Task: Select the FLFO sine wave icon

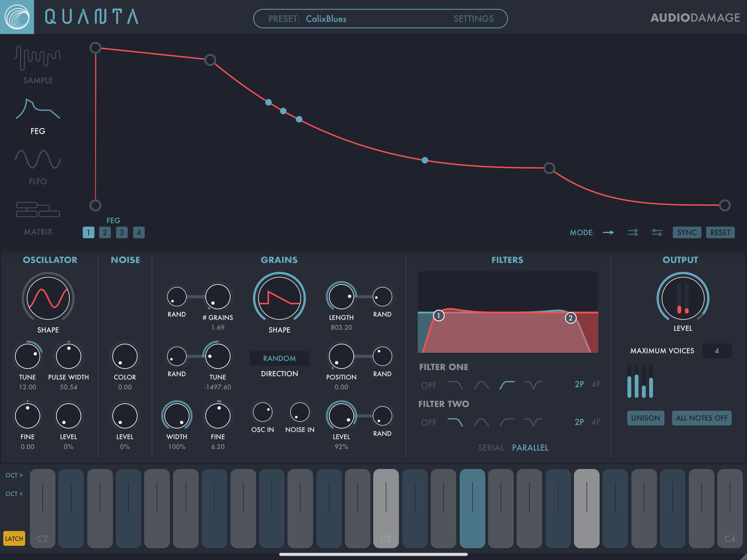Action: [x=38, y=159]
